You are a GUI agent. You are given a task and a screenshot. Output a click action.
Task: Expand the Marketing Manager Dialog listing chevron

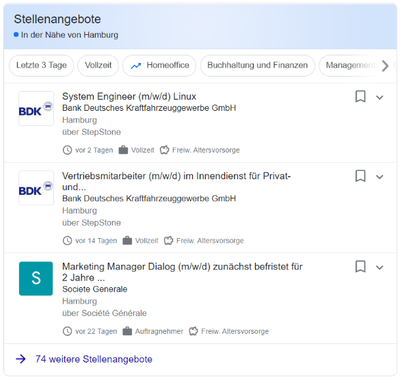tap(379, 267)
